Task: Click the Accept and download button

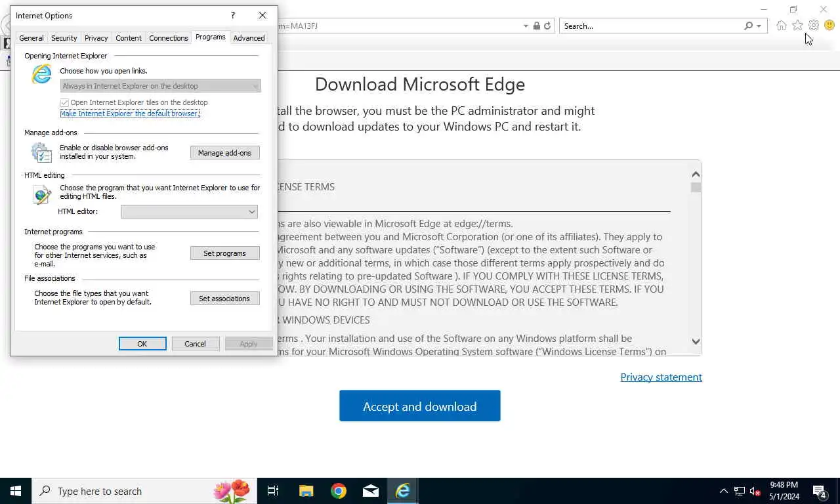Action: [420, 406]
